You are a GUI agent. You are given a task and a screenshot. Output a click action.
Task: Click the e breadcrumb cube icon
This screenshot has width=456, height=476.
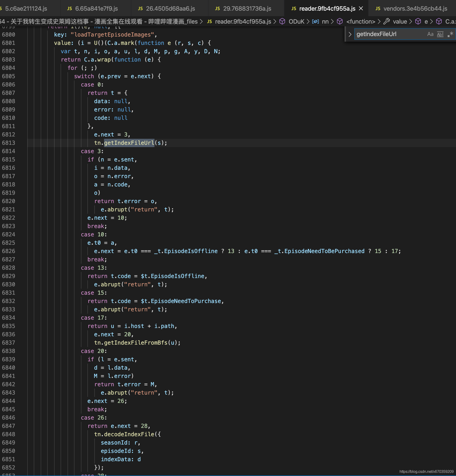[418, 22]
